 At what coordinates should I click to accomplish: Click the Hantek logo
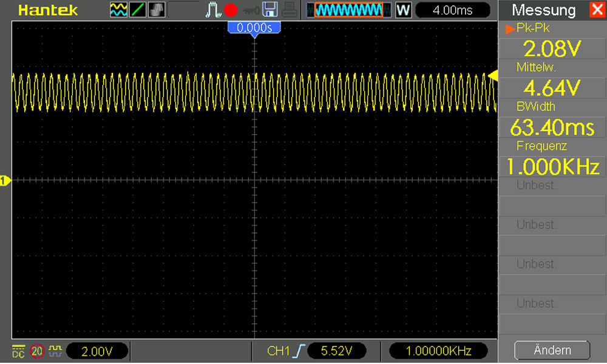48,10
